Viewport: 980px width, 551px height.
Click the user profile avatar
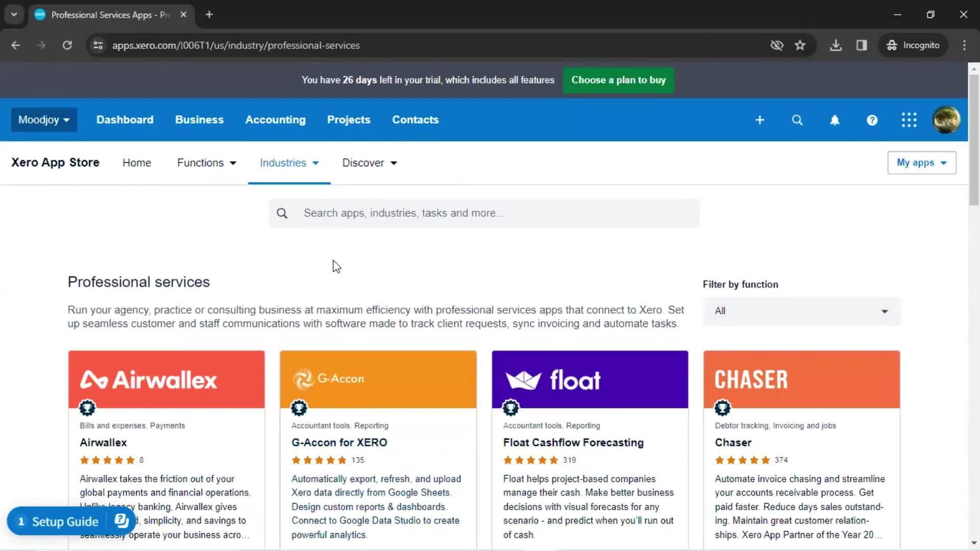pyautogui.click(x=946, y=120)
